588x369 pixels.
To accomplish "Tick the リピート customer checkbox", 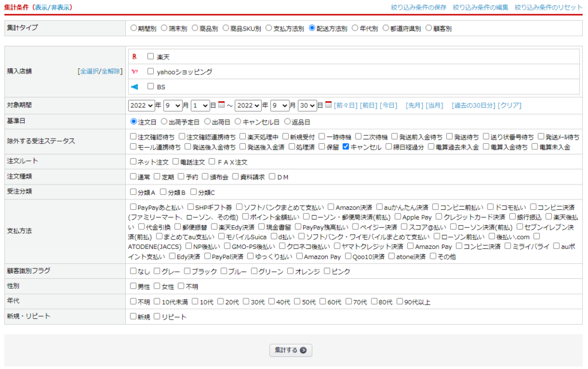I will [157, 316].
